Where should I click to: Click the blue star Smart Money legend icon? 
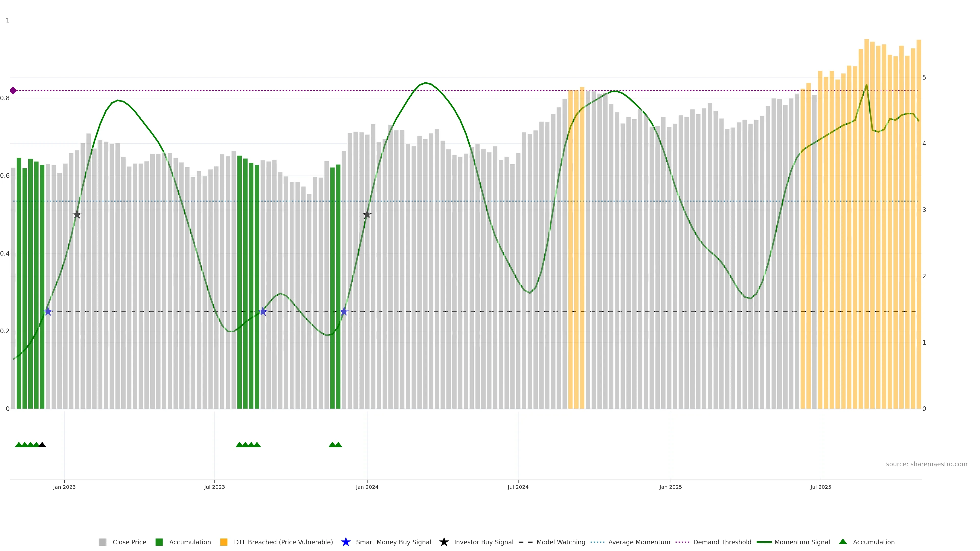click(346, 542)
